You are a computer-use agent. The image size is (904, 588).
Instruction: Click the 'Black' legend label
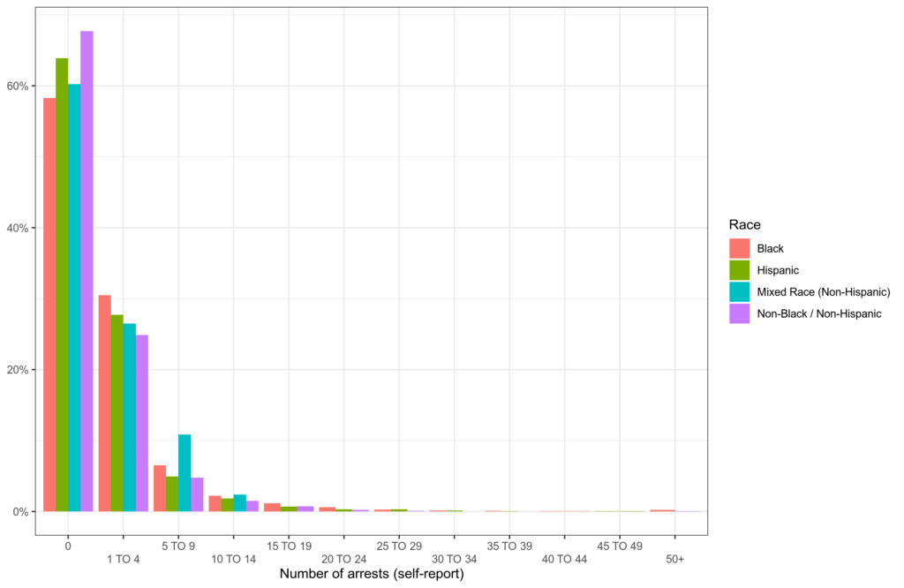click(770, 248)
